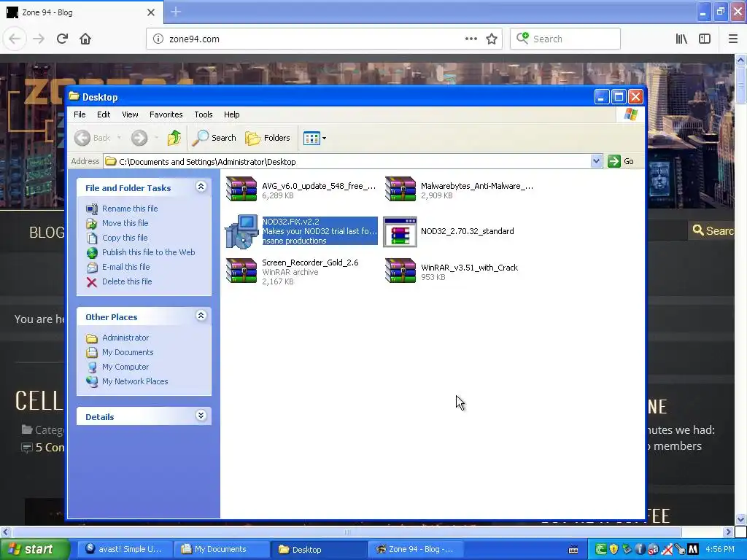Go to My Computer in Other Places

pos(125,367)
